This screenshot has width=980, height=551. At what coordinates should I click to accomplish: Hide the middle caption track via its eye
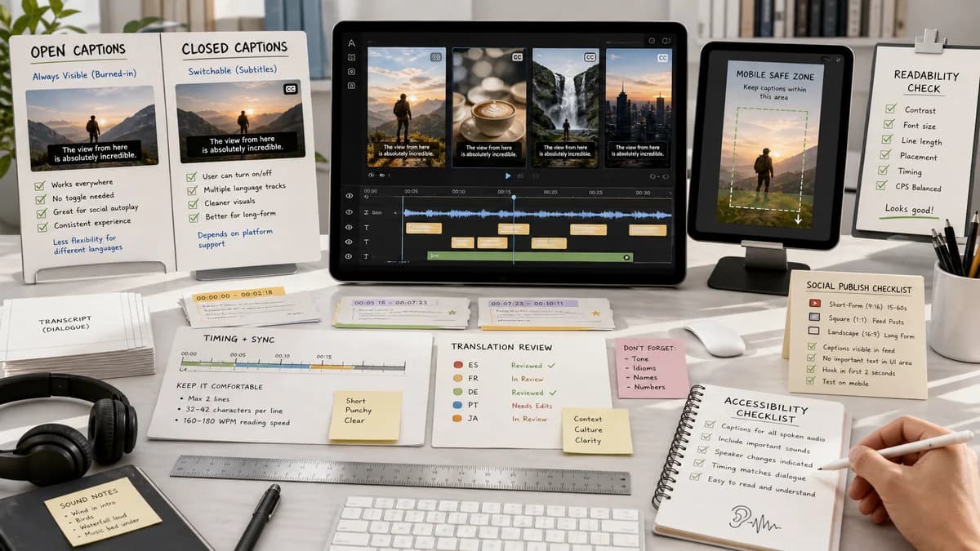click(x=349, y=242)
